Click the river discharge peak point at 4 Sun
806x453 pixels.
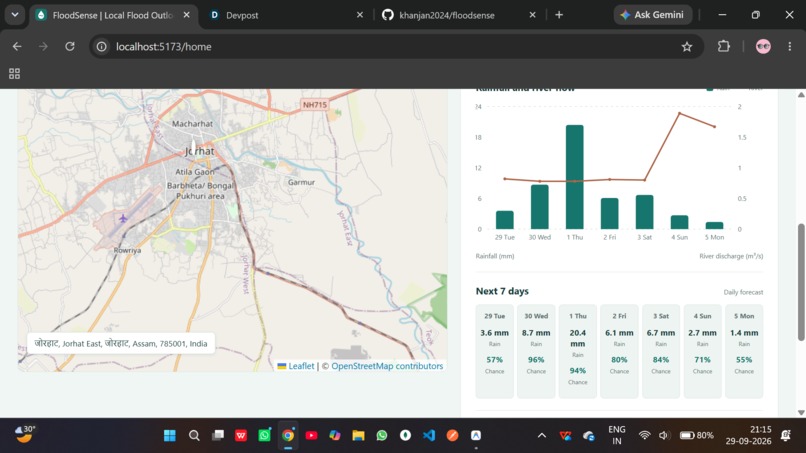pyautogui.click(x=680, y=113)
